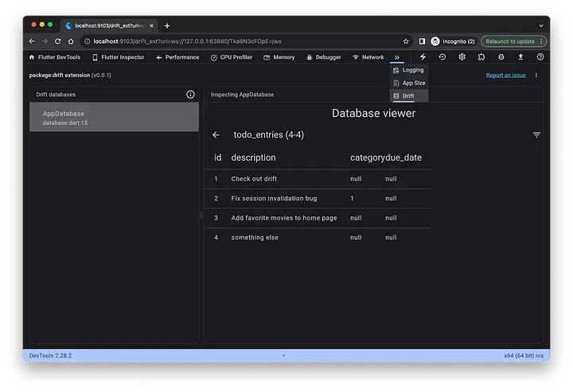Toggle the browser side panel icon

pos(422,41)
